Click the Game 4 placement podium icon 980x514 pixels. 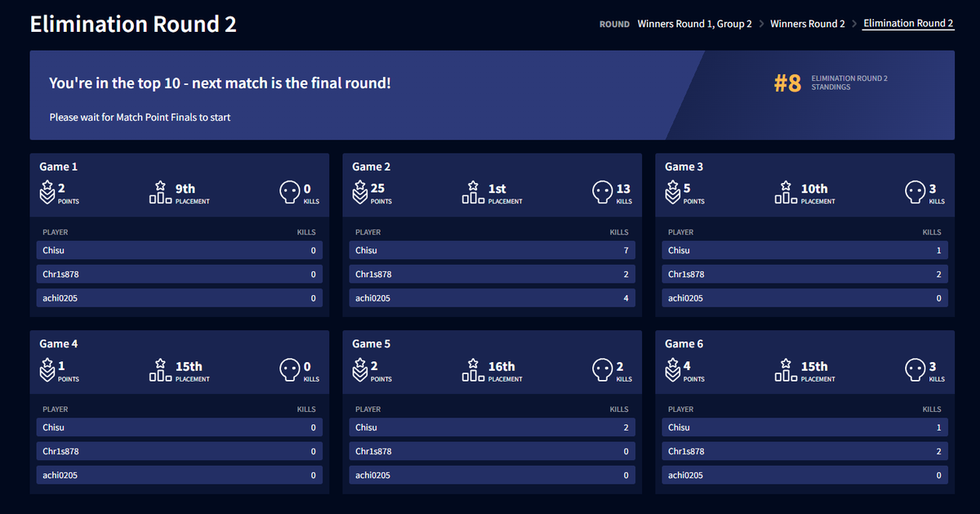point(160,370)
